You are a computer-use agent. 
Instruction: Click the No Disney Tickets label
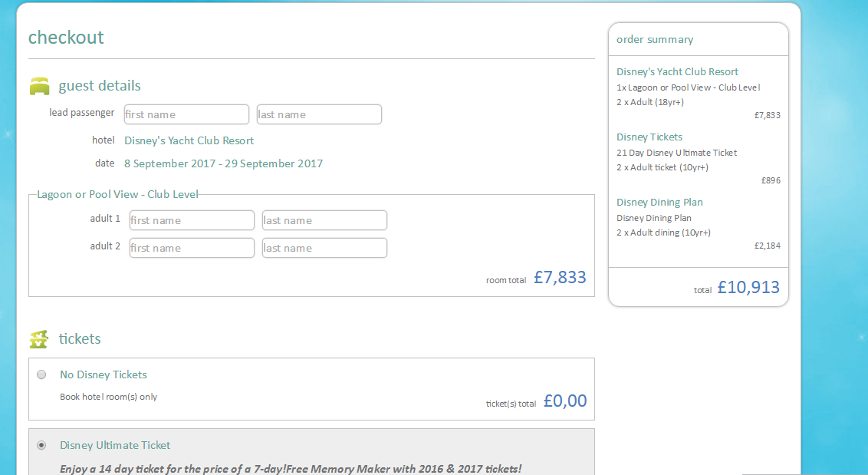(x=104, y=374)
